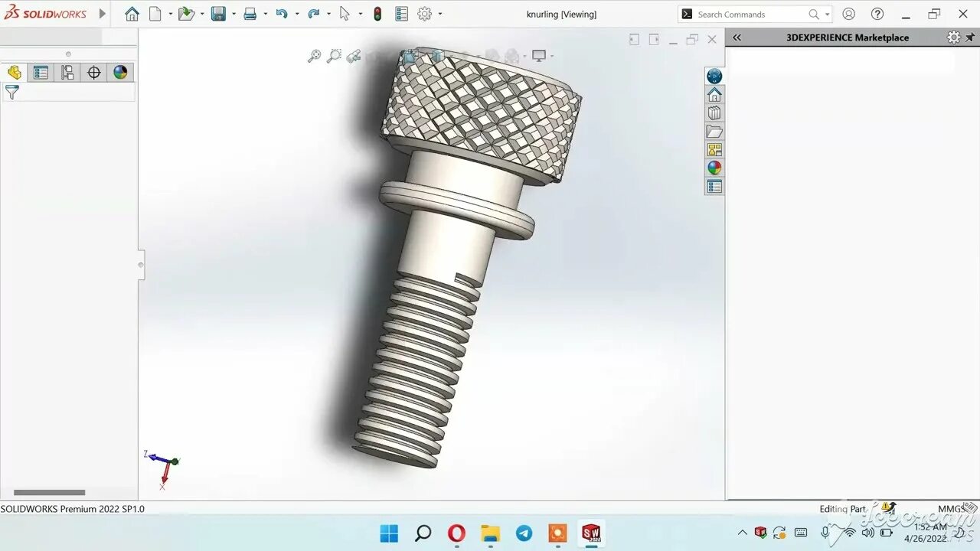Image resolution: width=980 pixels, height=551 pixels.
Task: Switch to the DimXpertManager tab
Action: pyautogui.click(x=94, y=73)
